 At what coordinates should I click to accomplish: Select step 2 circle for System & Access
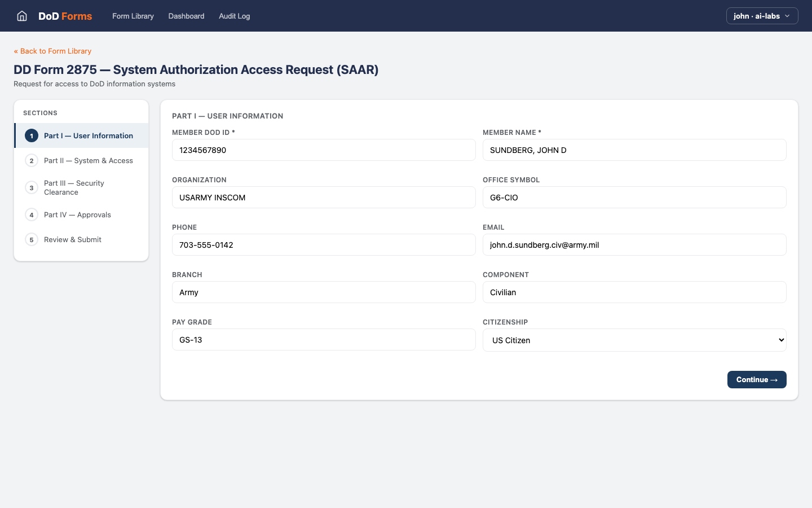(x=32, y=161)
